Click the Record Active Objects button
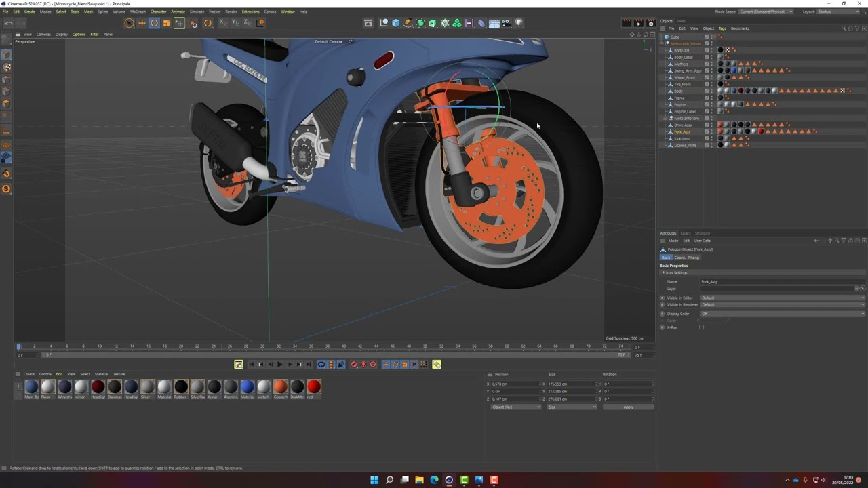868x488 pixels. [354, 365]
